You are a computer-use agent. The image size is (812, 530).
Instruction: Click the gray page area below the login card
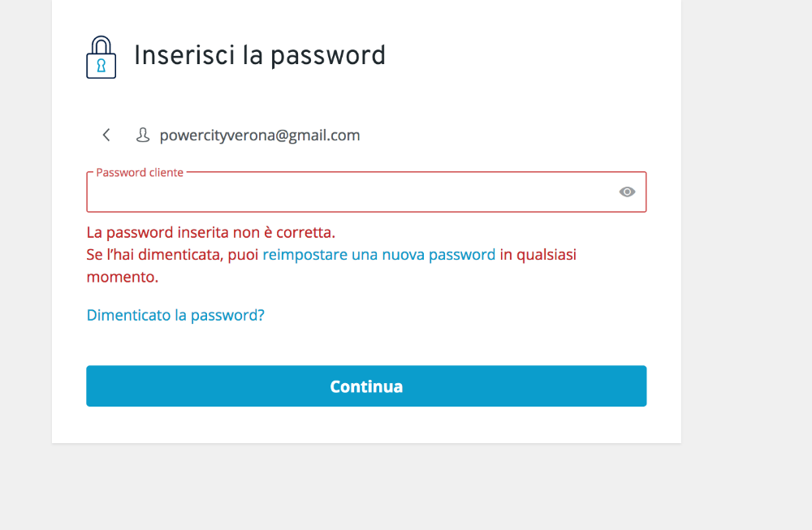(366, 486)
